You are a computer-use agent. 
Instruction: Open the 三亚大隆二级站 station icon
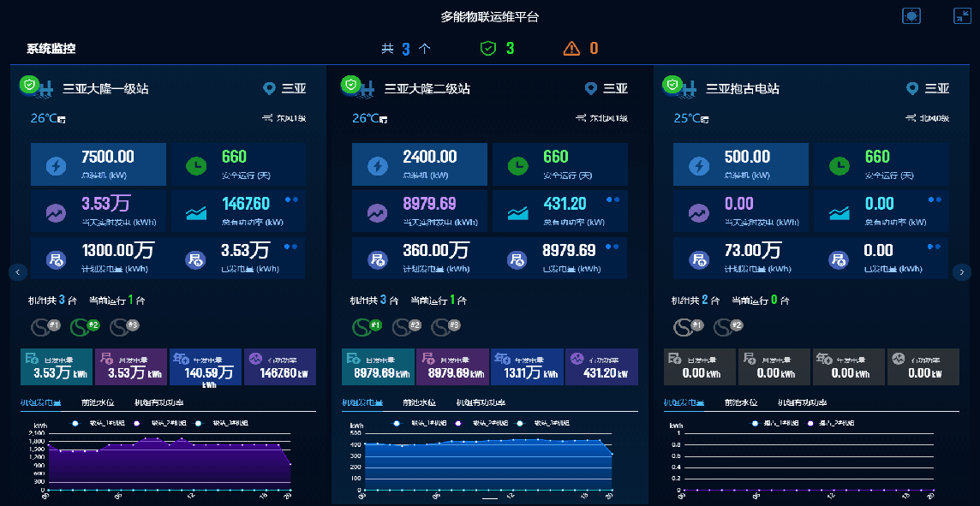[x=359, y=87]
